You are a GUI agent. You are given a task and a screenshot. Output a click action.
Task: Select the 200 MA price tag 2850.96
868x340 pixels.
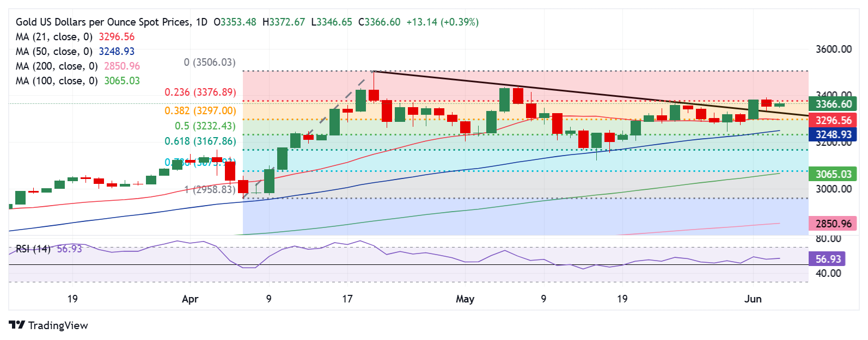pyautogui.click(x=833, y=224)
